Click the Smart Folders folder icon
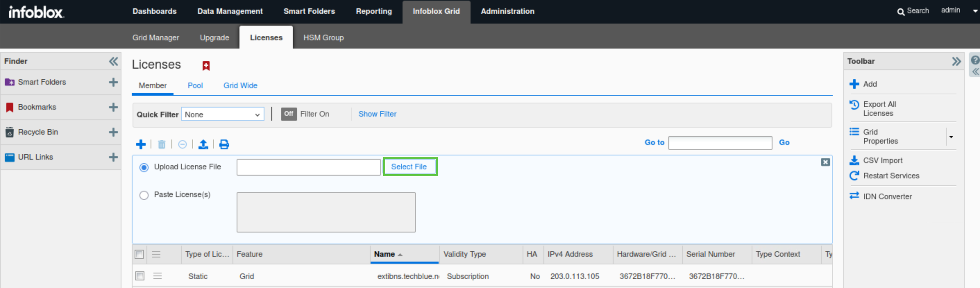Image resolution: width=980 pixels, height=288 pixels. [x=9, y=82]
